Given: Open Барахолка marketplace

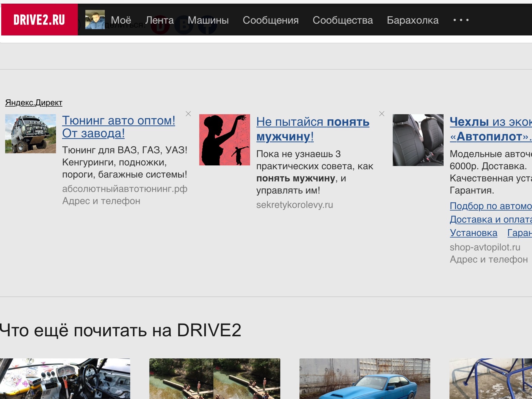Looking at the screenshot, I should pos(413,20).
